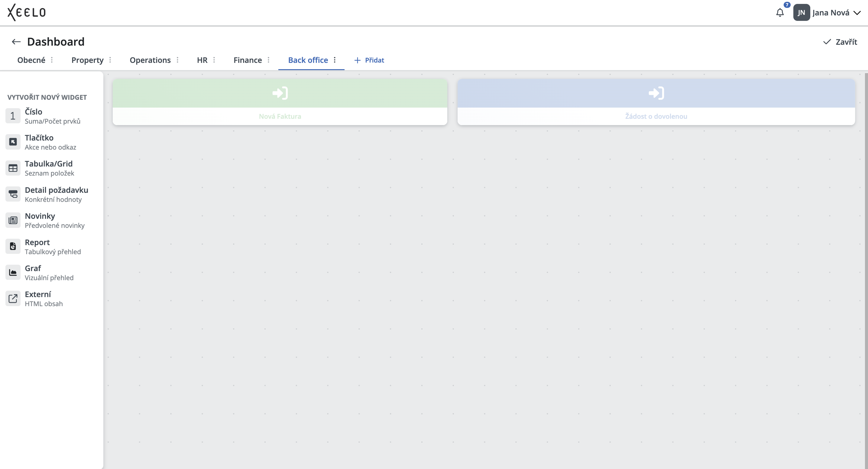Screen dimensions: 868x469
Task: Click the Xeelo logo
Action: pyautogui.click(x=26, y=12)
